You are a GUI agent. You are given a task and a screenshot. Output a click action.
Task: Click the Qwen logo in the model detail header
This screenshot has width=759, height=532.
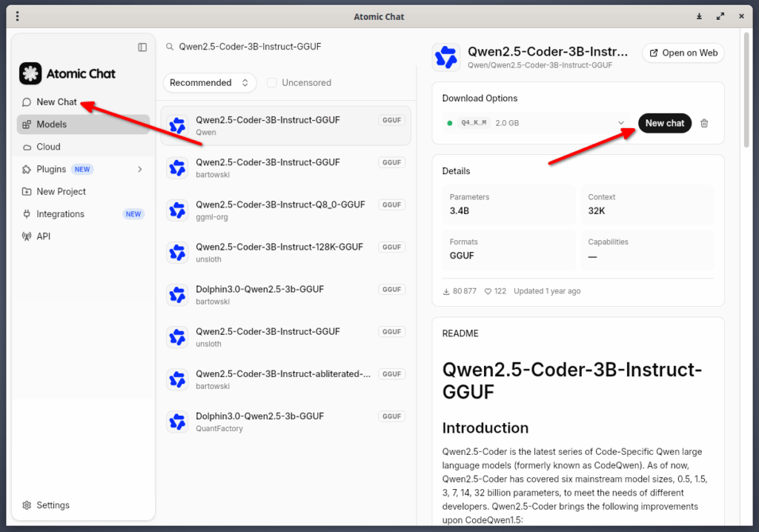[x=445, y=57]
